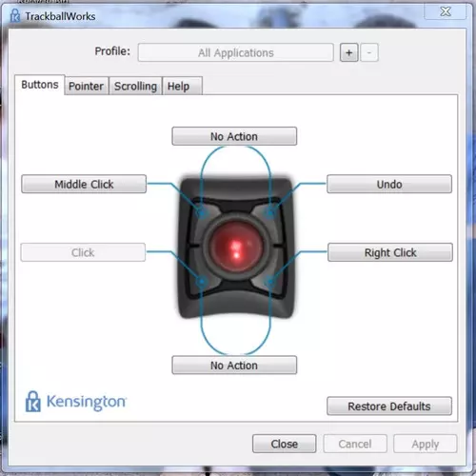Click the minus icon to remove profile
The width and height of the screenshot is (476, 476).
pos(369,52)
